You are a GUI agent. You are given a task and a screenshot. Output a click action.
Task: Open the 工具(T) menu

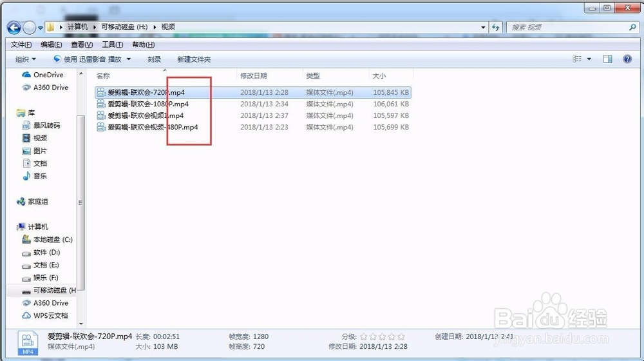(x=113, y=44)
